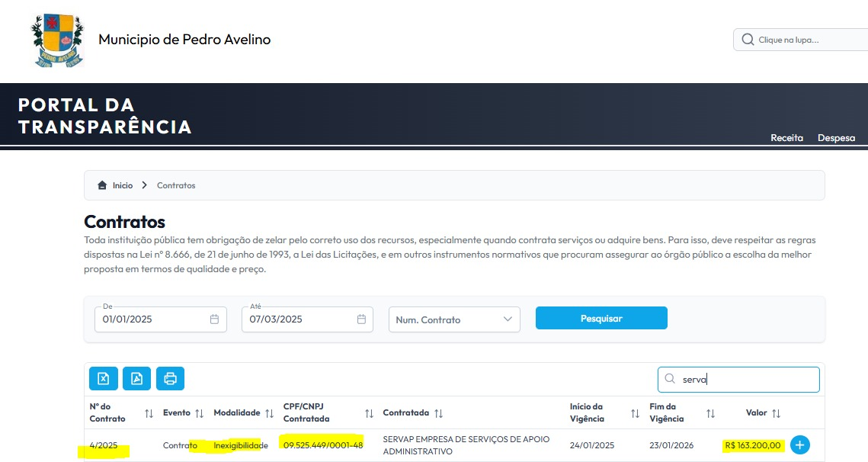Sort by Nº do Contrato arrows
868x462 pixels.
[149, 413]
